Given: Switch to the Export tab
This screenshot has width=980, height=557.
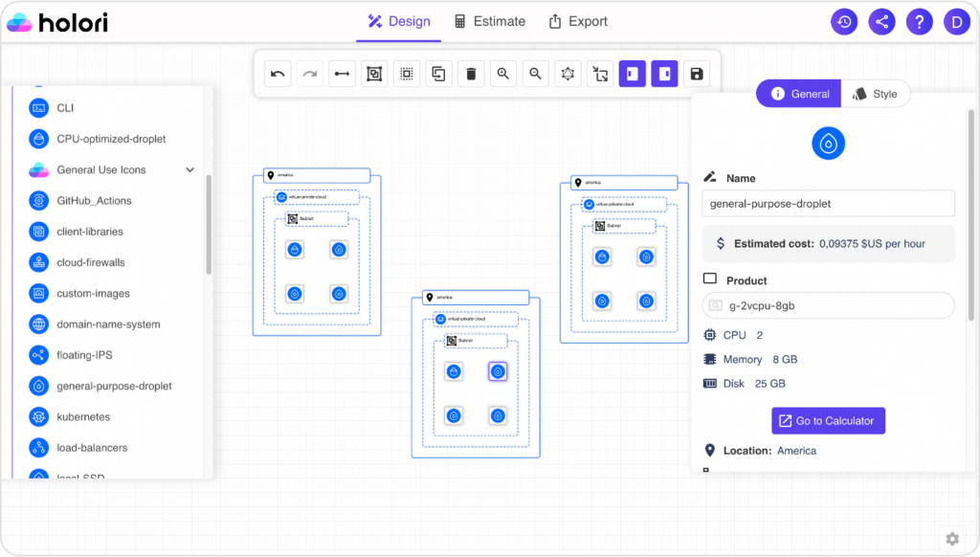Looking at the screenshot, I should [x=578, y=21].
